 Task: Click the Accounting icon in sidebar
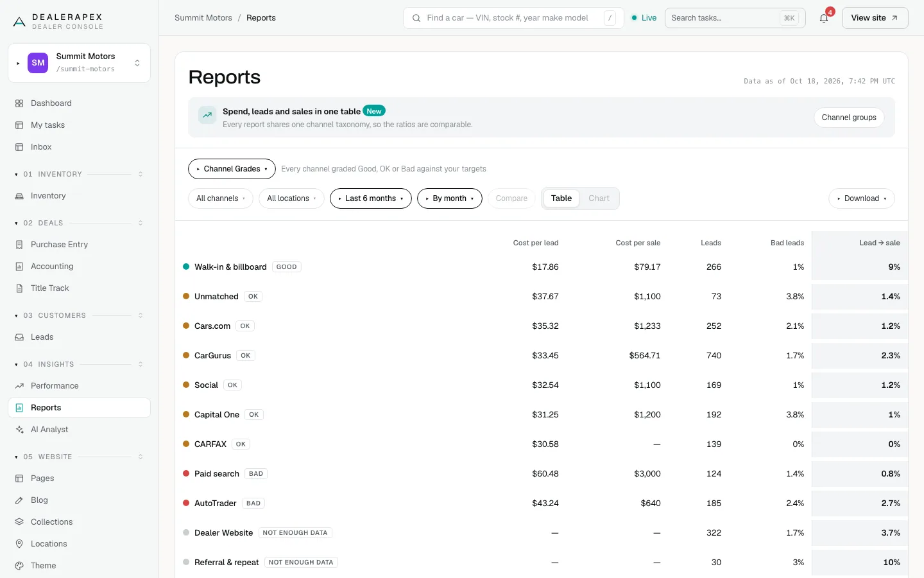click(x=19, y=267)
